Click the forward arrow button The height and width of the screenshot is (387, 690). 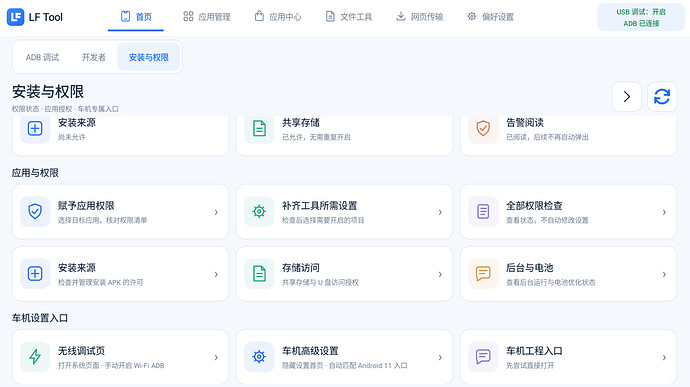click(627, 96)
